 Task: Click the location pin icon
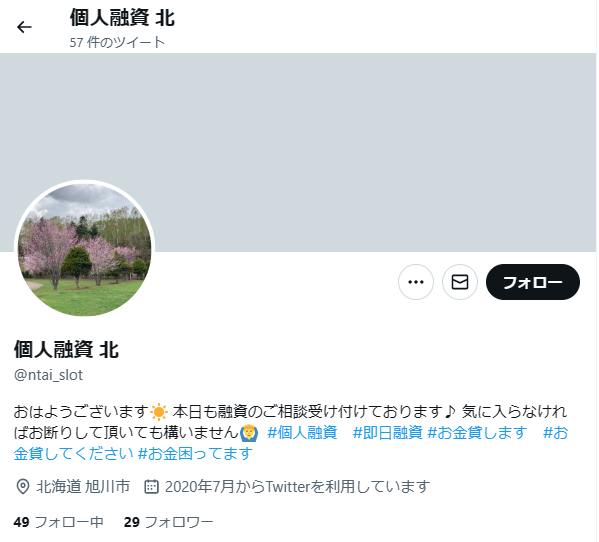(x=23, y=488)
